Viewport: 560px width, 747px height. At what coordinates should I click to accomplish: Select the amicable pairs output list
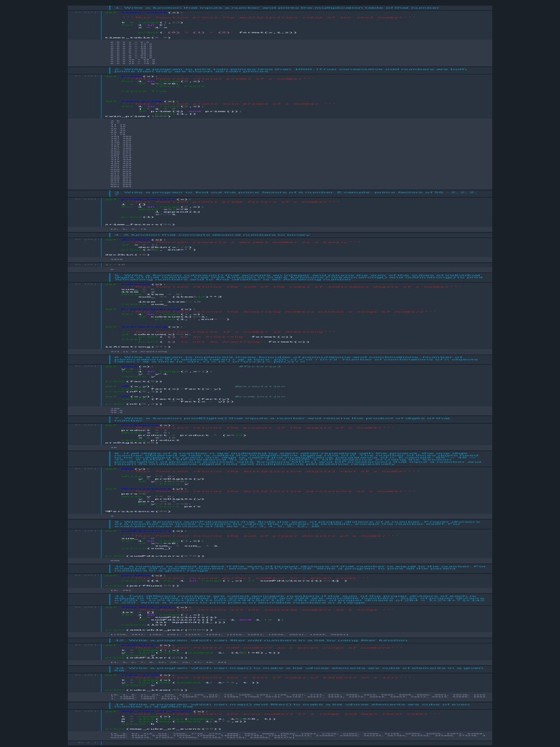coord(230,635)
